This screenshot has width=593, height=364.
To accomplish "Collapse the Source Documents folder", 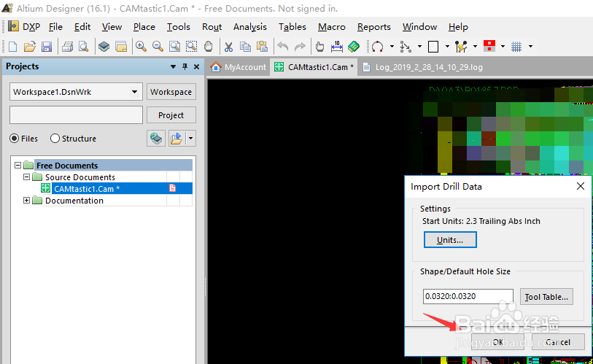I will pos(26,177).
